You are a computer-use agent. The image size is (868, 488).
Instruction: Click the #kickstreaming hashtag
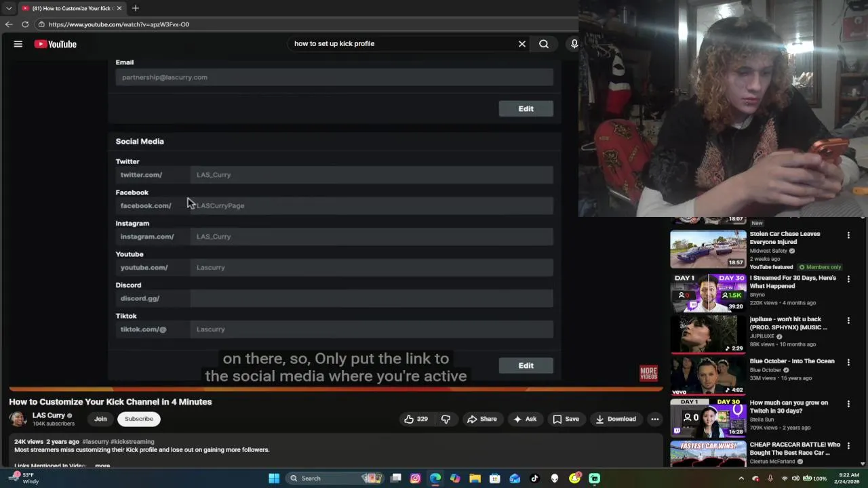tap(132, 442)
